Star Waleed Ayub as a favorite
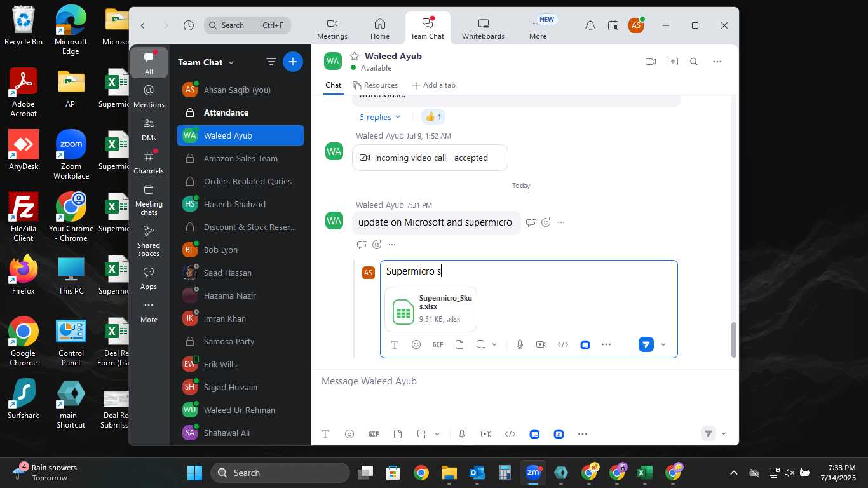The width and height of the screenshot is (868, 488). [x=355, y=56]
